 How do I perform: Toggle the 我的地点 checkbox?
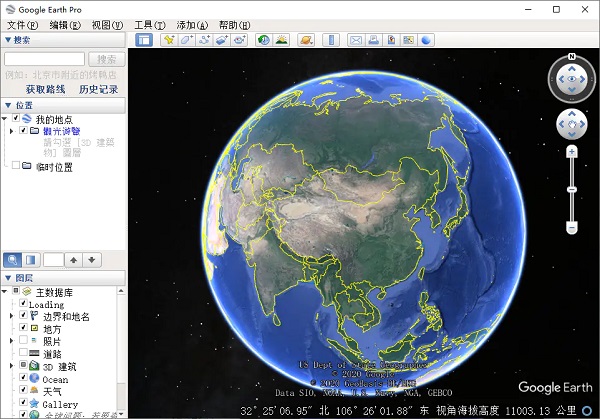(16, 118)
